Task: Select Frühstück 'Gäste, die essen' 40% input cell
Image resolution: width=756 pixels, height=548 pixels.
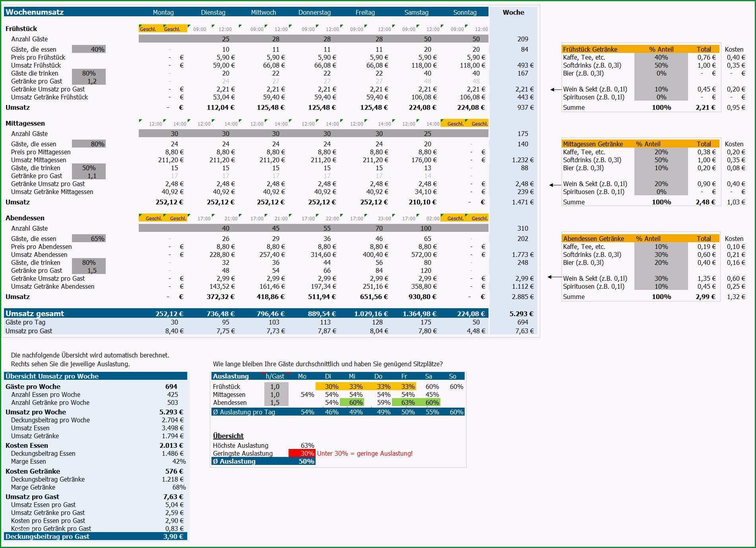Action: [x=89, y=49]
